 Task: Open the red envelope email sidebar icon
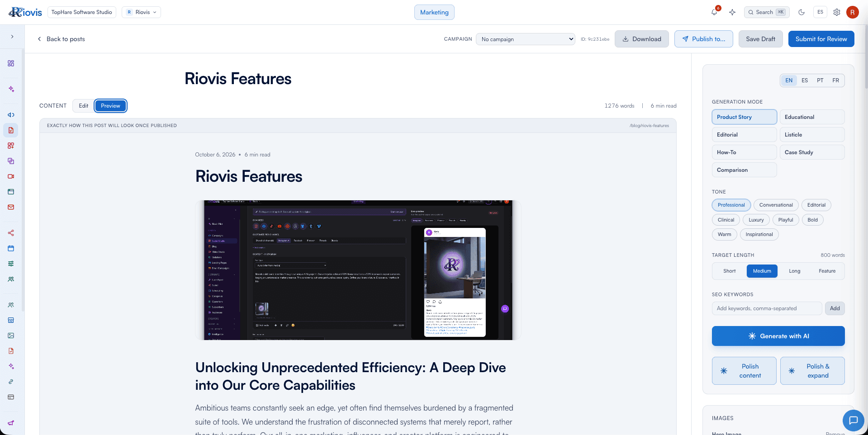[11, 207]
